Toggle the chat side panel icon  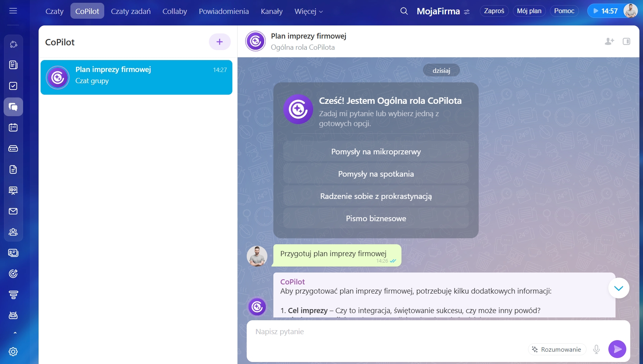pos(626,41)
